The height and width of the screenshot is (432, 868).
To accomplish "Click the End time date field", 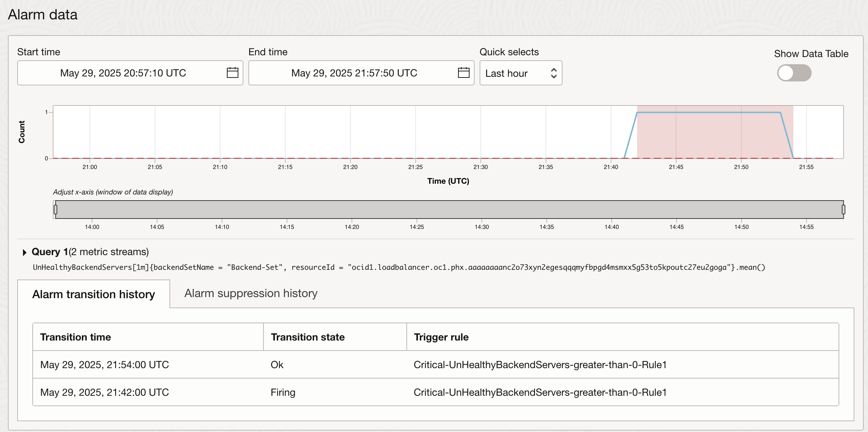I will pyautogui.click(x=354, y=73).
